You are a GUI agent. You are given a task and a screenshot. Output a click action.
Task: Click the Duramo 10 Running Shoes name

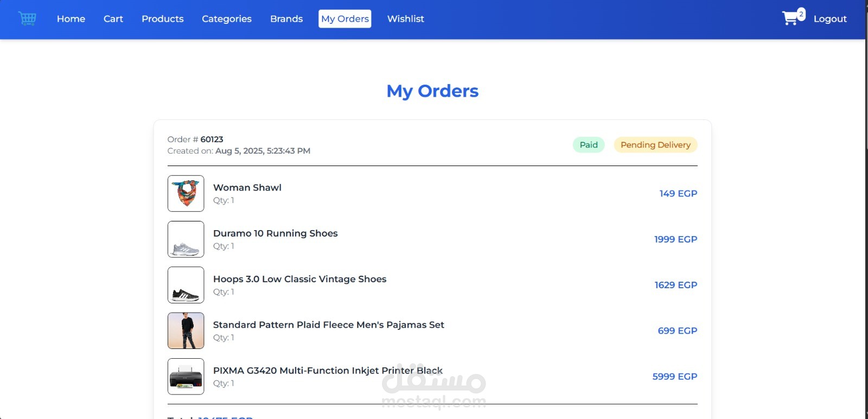click(x=276, y=233)
